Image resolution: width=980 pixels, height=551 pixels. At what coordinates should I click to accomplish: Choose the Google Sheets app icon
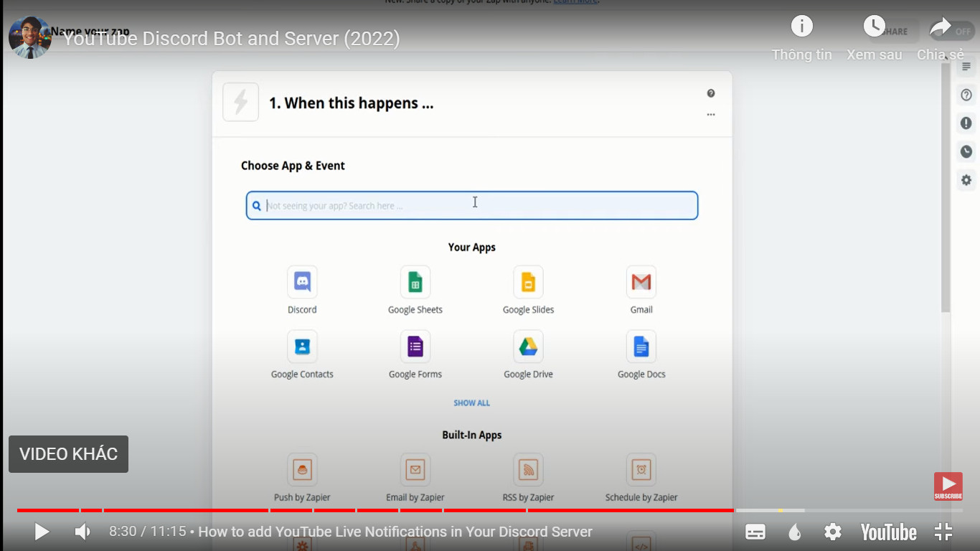[415, 282]
